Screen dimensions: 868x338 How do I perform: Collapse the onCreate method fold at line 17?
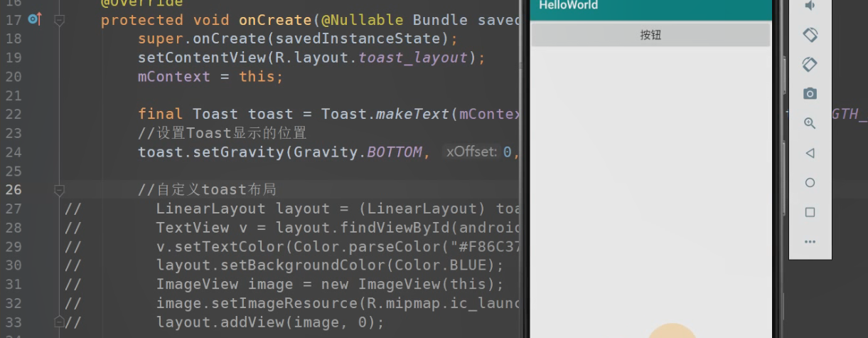pos(60,21)
